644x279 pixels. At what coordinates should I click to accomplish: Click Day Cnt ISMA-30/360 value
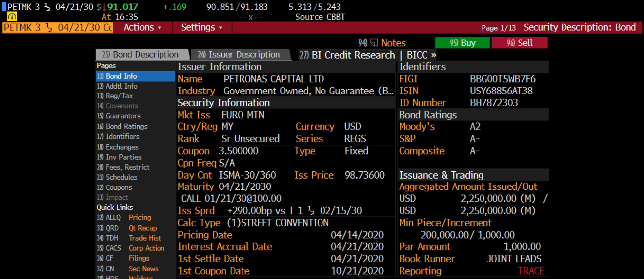tap(247, 175)
